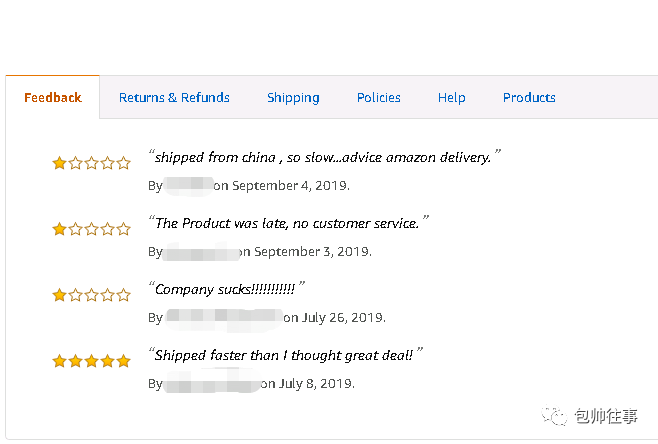Click the WeChat watermark logo icon
Image resolution: width=658 pixels, height=444 pixels.
tap(554, 415)
